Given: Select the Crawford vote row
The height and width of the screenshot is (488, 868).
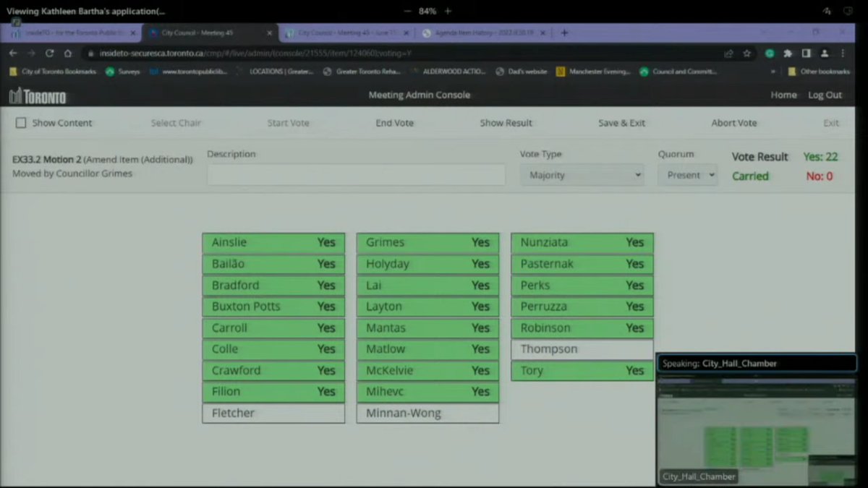Looking at the screenshot, I should tap(273, 370).
